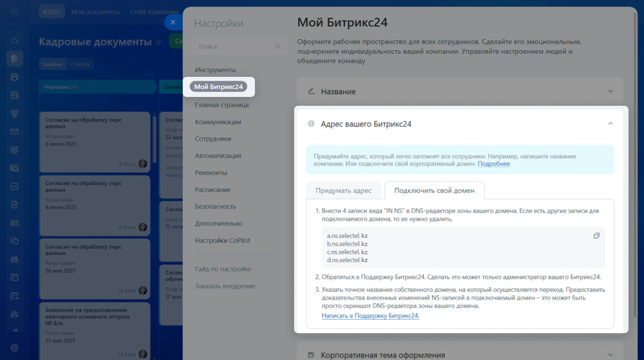The height and width of the screenshot is (360, 644).
Task: Open Мои документы in top bar
Action: pos(95,11)
